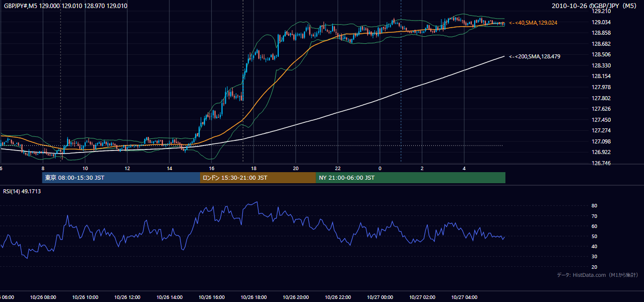The width and height of the screenshot is (644, 302).
Task: Click hour tick 16 on the chart time axis
Action: pos(212,168)
